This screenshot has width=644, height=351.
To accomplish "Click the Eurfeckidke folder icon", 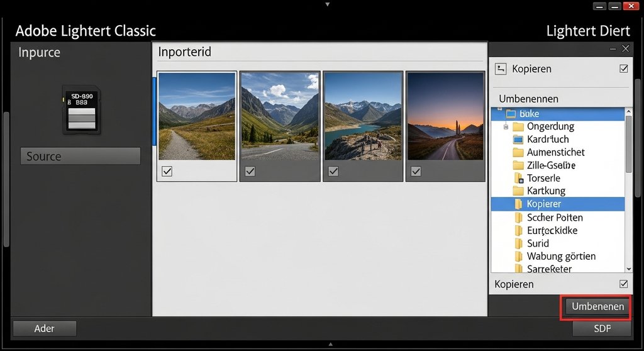I will [x=519, y=230].
